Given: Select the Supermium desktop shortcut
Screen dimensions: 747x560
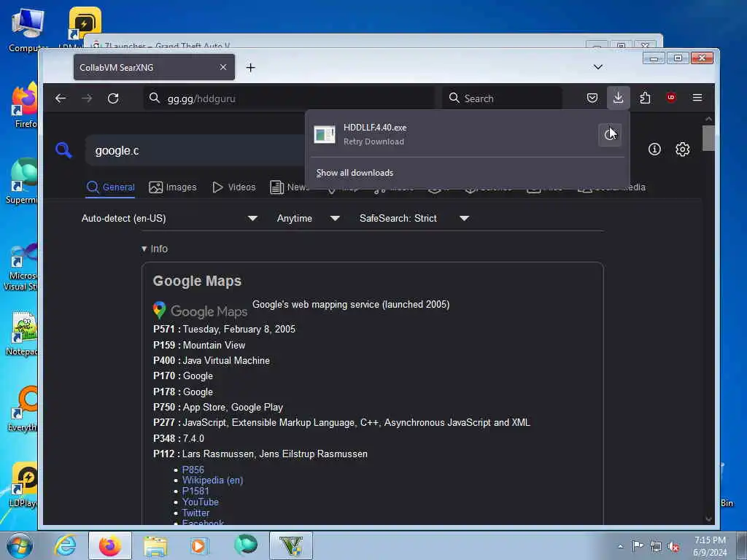Looking at the screenshot, I should (x=21, y=181).
